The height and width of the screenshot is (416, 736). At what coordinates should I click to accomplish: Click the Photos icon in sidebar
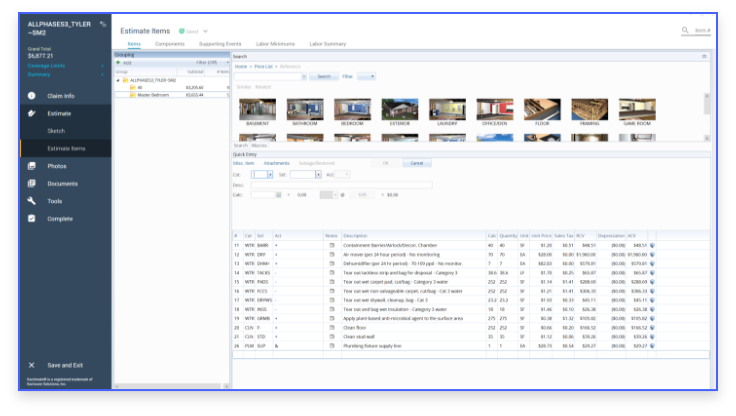click(x=31, y=166)
